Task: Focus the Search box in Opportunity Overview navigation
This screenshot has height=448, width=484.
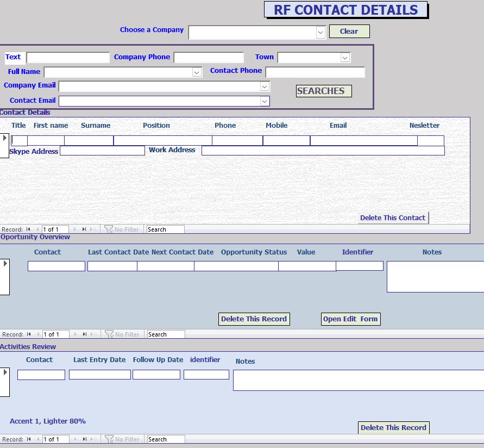Action: click(x=166, y=334)
